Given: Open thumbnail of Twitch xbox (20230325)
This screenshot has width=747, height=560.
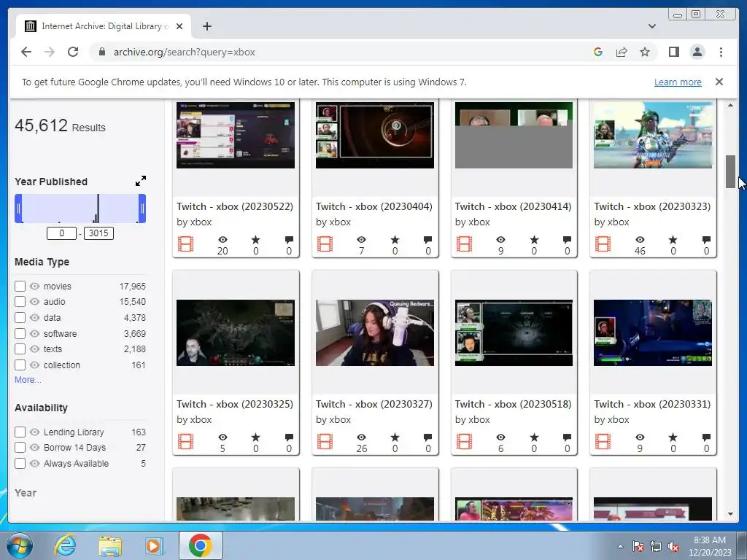Looking at the screenshot, I should [236, 332].
